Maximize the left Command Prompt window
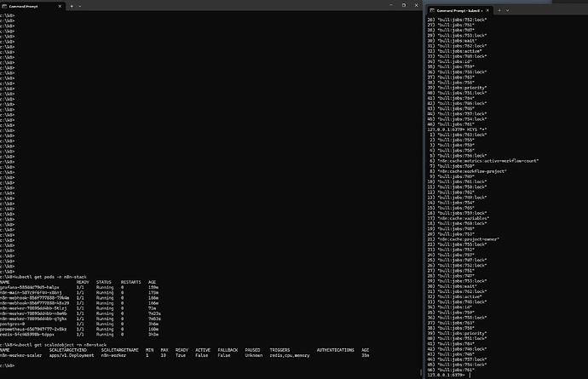 (403, 5)
